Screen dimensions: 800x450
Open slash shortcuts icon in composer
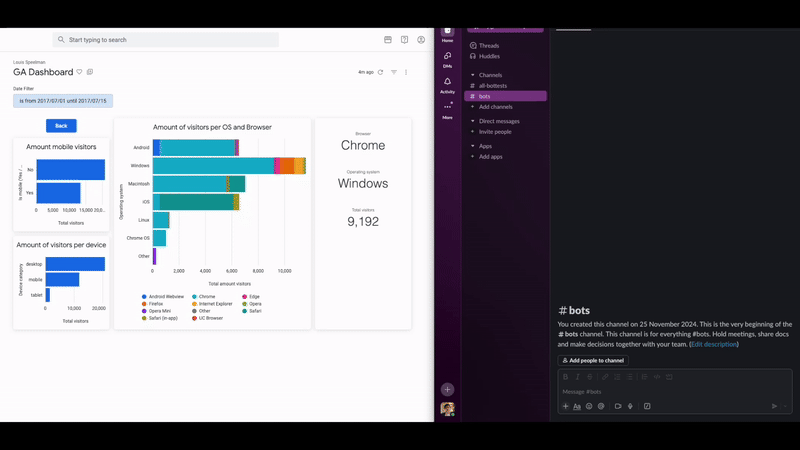pyautogui.click(x=647, y=406)
